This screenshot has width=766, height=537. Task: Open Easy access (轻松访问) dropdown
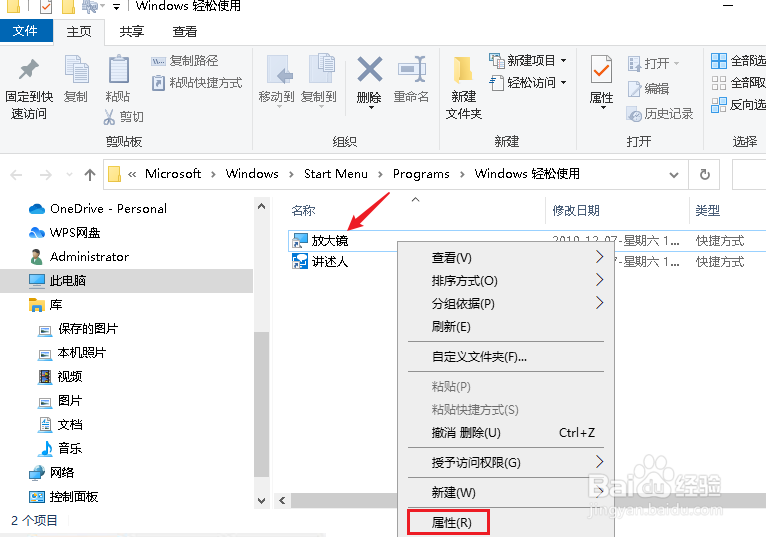tap(528, 83)
